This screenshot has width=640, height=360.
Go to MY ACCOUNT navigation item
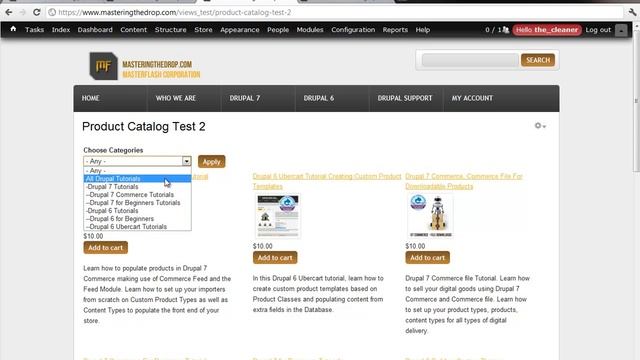472,98
